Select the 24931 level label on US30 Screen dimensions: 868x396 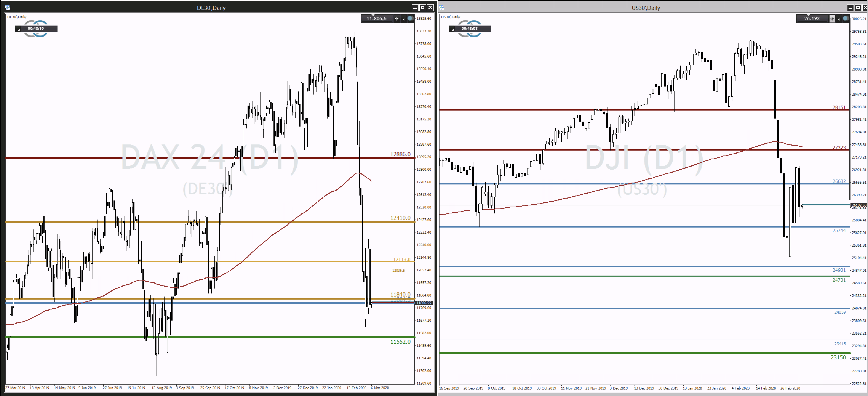[x=839, y=270]
